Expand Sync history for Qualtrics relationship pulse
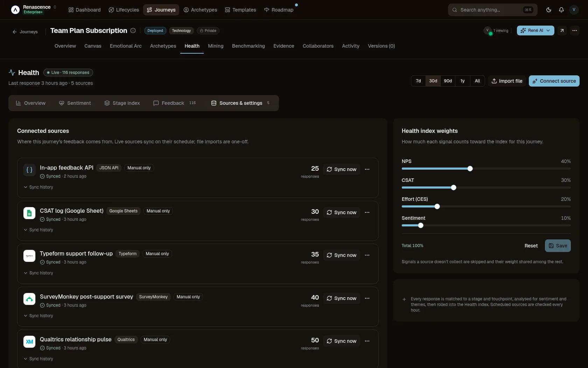Screen dimensions: 588x368 coord(38,359)
